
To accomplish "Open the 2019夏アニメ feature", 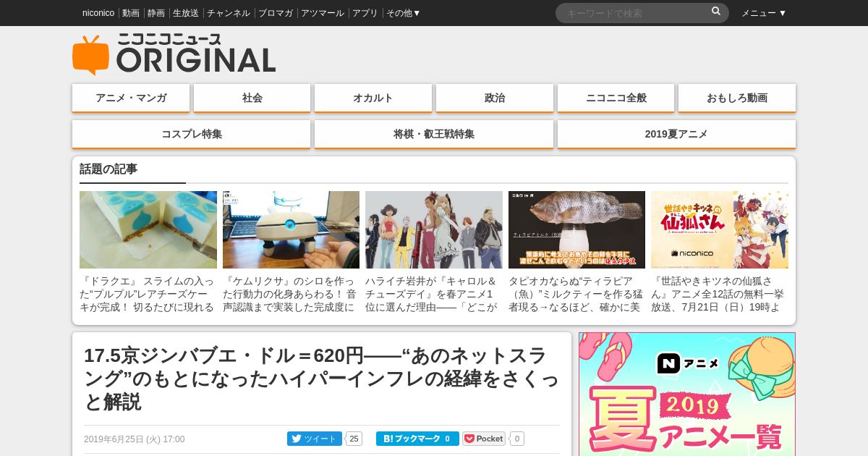I will pos(676,134).
